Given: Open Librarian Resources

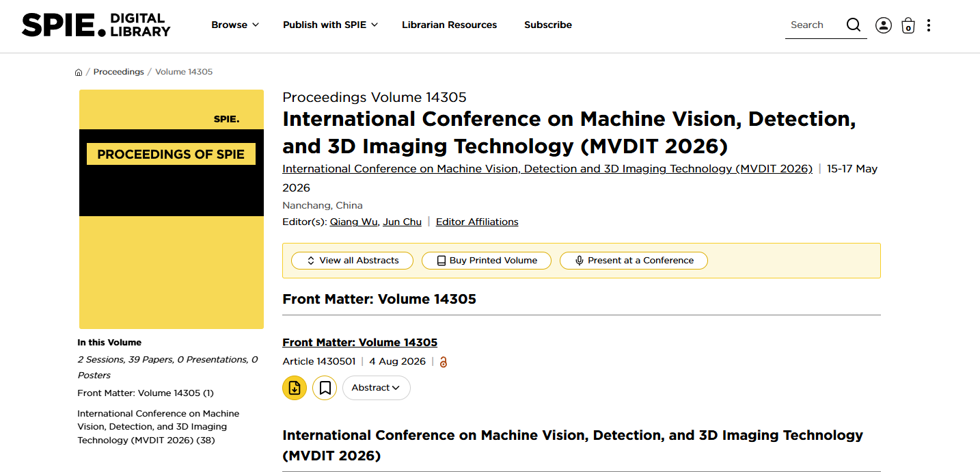Looking at the screenshot, I should 450,25.
